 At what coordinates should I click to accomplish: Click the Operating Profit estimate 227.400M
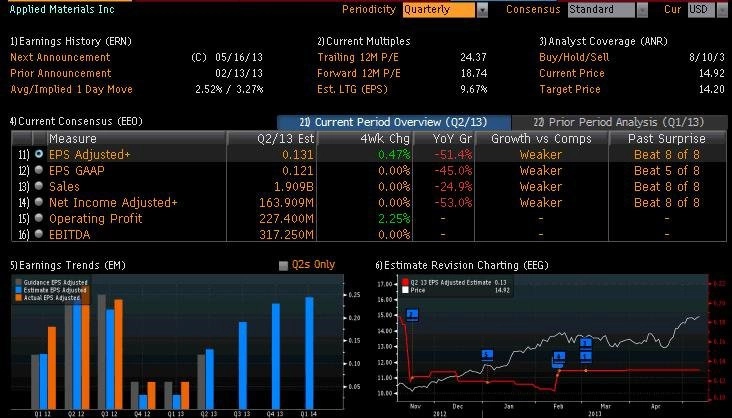point(286,218)
